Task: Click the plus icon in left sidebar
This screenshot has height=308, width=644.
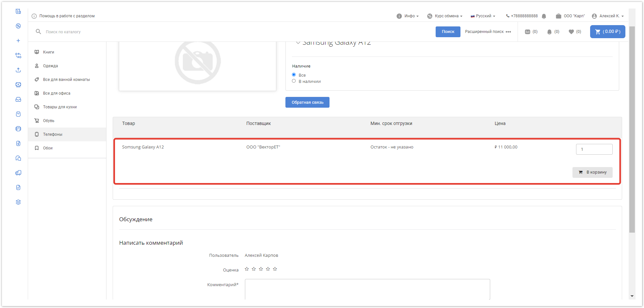Action: pos(18,41)
